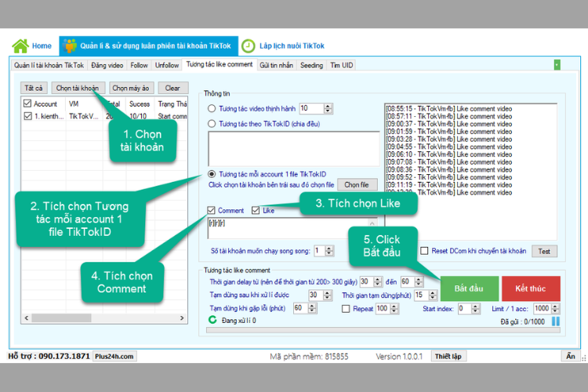Click the TikTokID list text area
Image resolution: width=588 pixels, height=392 pixels.
point(294,148)
